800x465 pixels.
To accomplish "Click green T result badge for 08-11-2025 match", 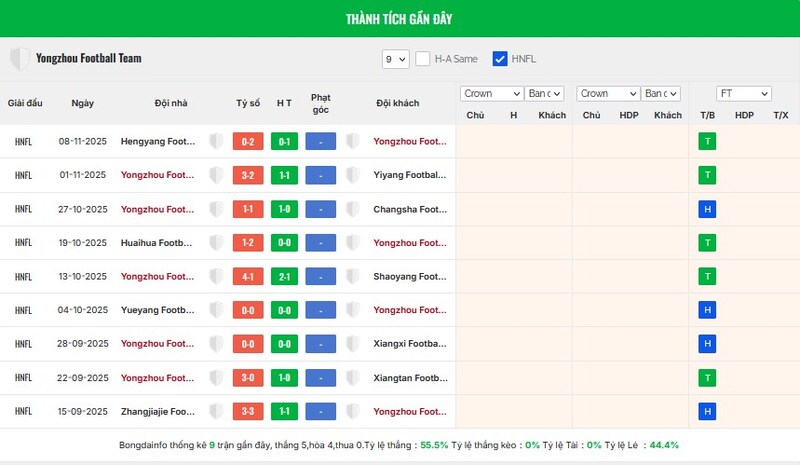I will tap(707, 142).
